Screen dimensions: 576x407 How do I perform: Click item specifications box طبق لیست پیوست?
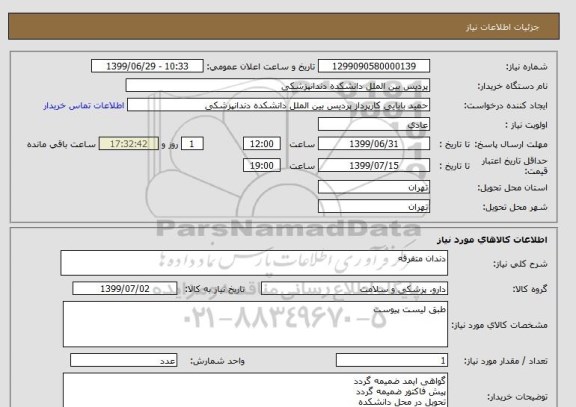click(x=255, y=324)
